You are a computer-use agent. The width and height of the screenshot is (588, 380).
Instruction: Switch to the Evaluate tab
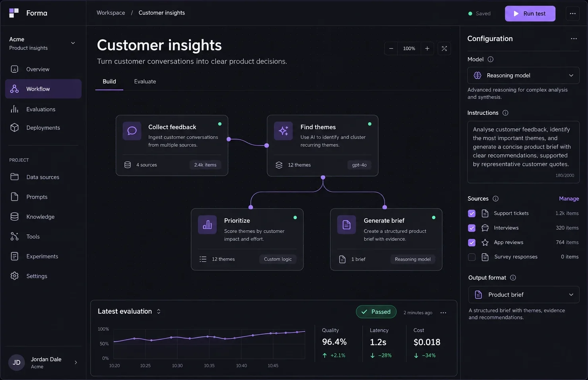pyautogui.click(x=145, y=81)
